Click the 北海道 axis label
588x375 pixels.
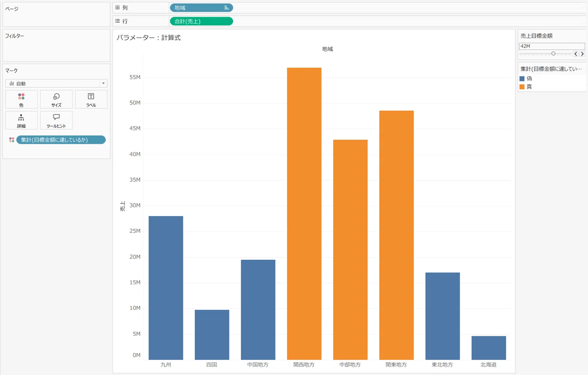click(x=489, y=365)
